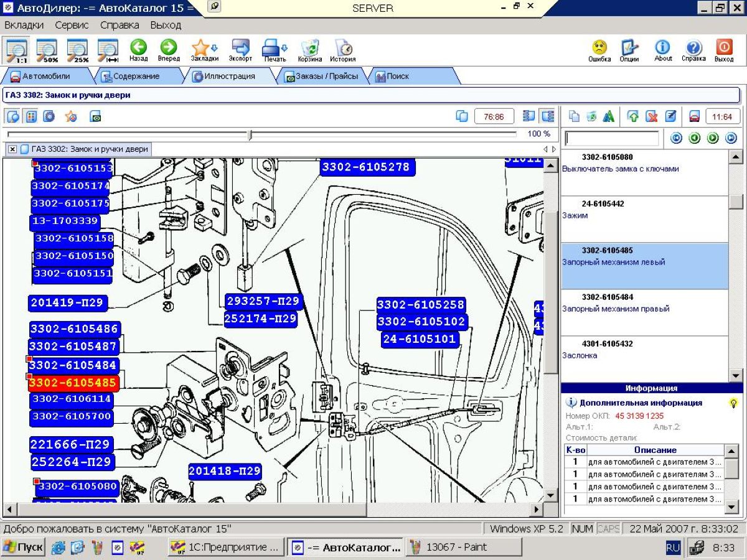This screenshot has width=747, height=560.
Task: Switch to the Автомобили tab
Action: pyautogui.click(x=47, y=77)
